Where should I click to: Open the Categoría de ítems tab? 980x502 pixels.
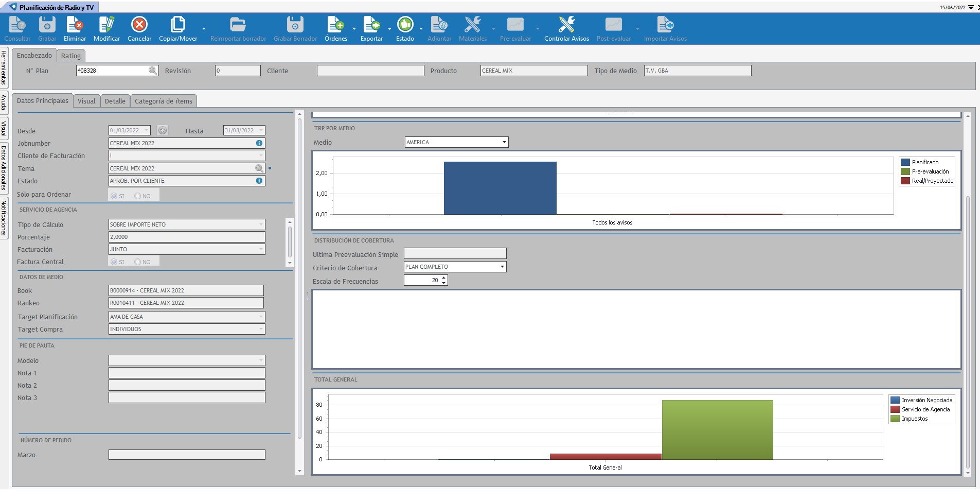164,101
